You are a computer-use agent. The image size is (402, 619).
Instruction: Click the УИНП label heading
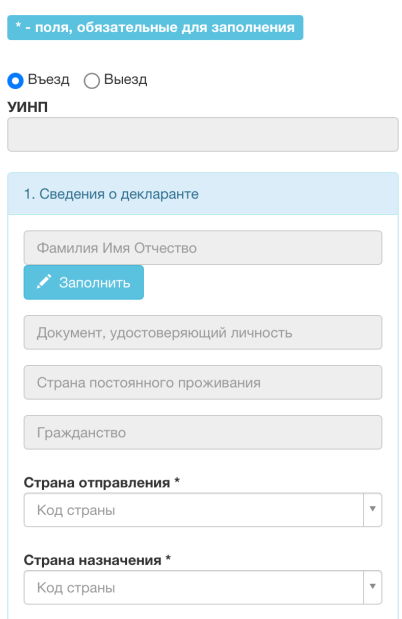(x=28, y=107)
